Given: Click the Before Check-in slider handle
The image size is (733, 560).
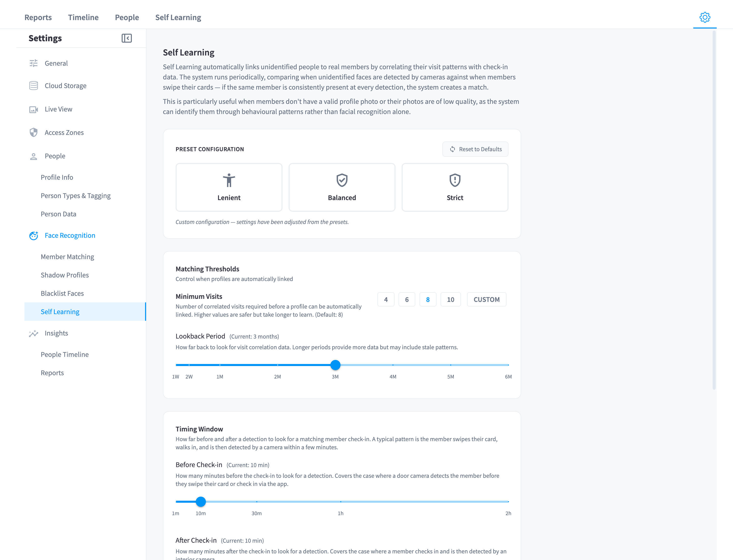Looking at the screenshot, I should tap(201, 502).
